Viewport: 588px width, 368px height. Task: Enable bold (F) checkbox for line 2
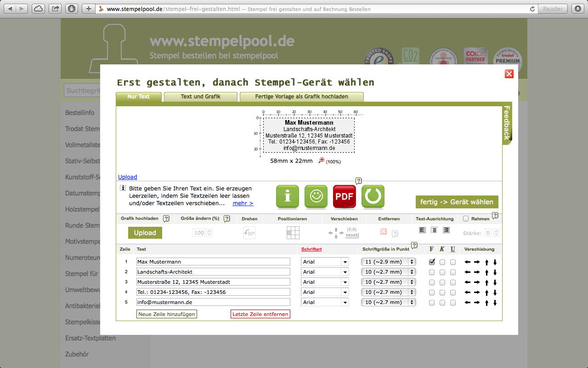[432, 272]
